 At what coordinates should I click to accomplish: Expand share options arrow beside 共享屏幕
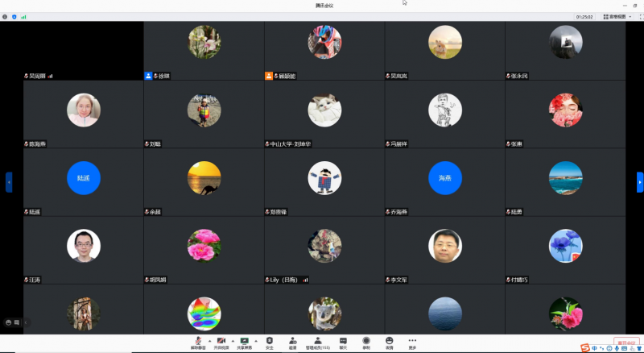point(254,340)
